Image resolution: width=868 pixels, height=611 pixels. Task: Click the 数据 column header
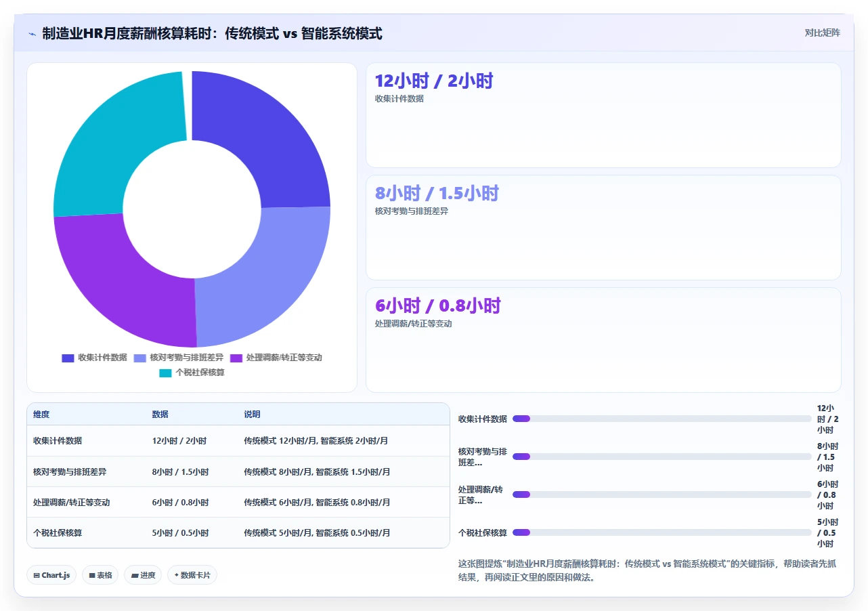[x=160, y=415]
